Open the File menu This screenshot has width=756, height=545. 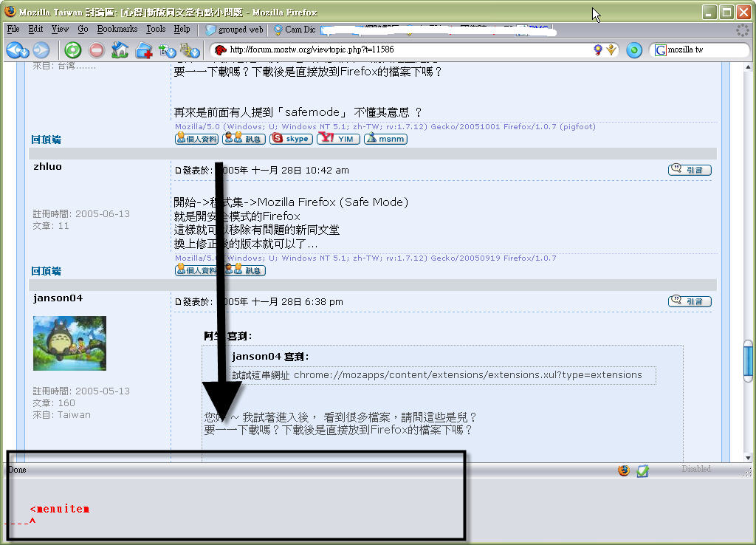point(13,29)
